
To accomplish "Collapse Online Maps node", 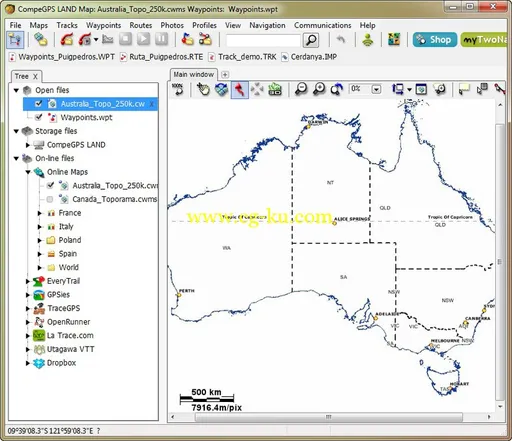I will (x=28, y=172).
